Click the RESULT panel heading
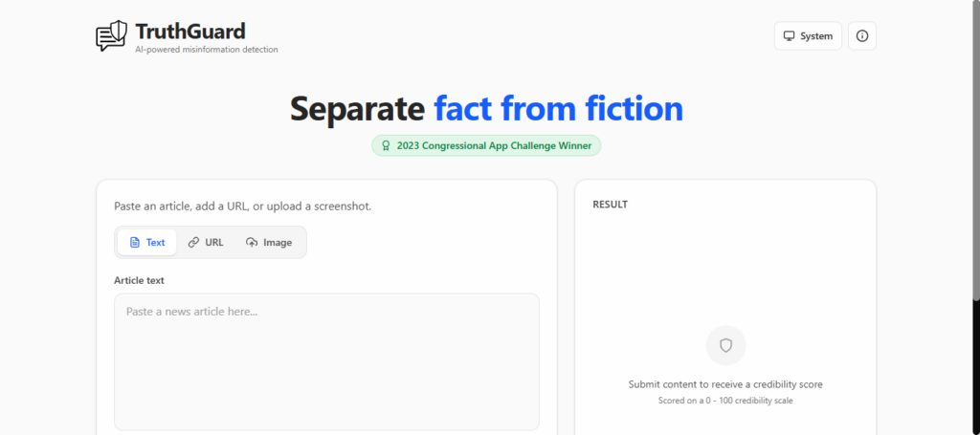980x435 pixels. [610, 205]
